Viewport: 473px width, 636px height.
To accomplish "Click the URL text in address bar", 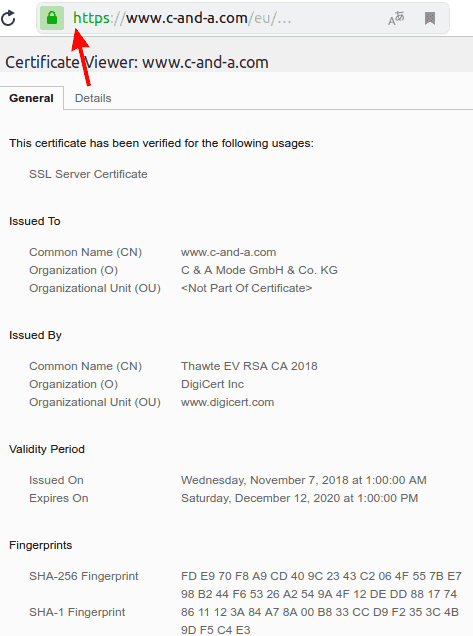I will (x=182, y=18).
